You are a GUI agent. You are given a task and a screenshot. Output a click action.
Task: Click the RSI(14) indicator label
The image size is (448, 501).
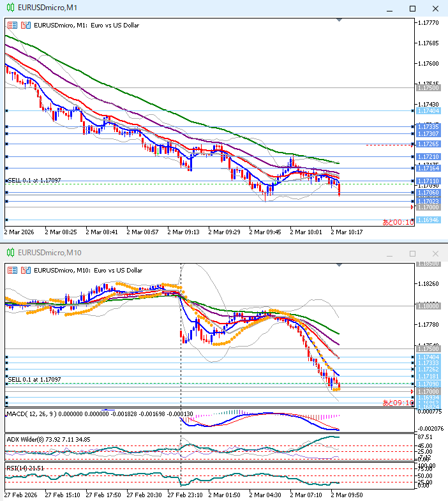pos(18,468)
